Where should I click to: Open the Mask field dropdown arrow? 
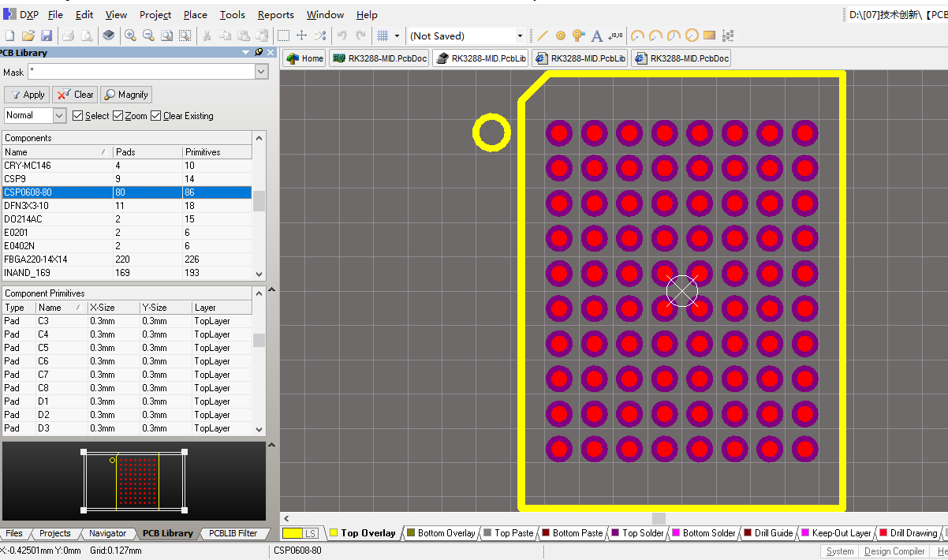tap(262, 72)
